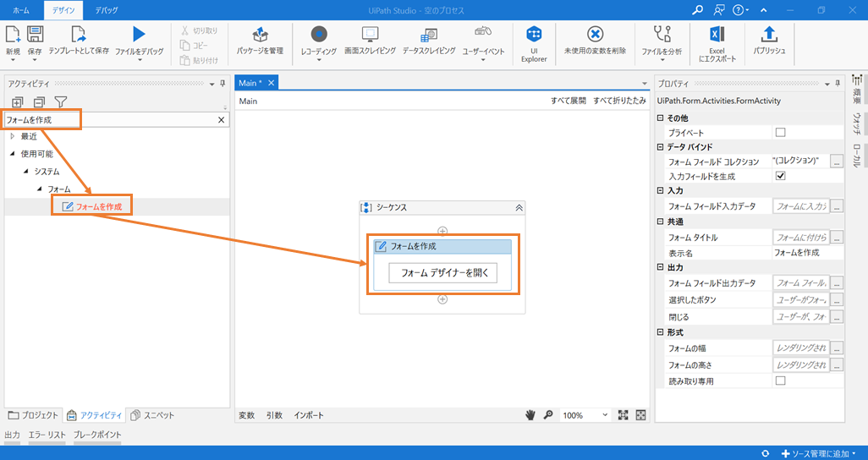868x460 pixels.
Task: Click ソース管理に追加 in status bar
Action: [x=819, y=453]
